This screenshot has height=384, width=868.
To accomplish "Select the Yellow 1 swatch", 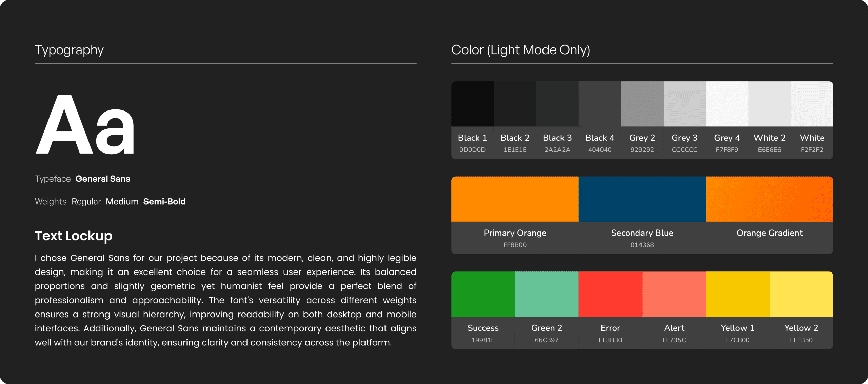I will coord(737,294).
